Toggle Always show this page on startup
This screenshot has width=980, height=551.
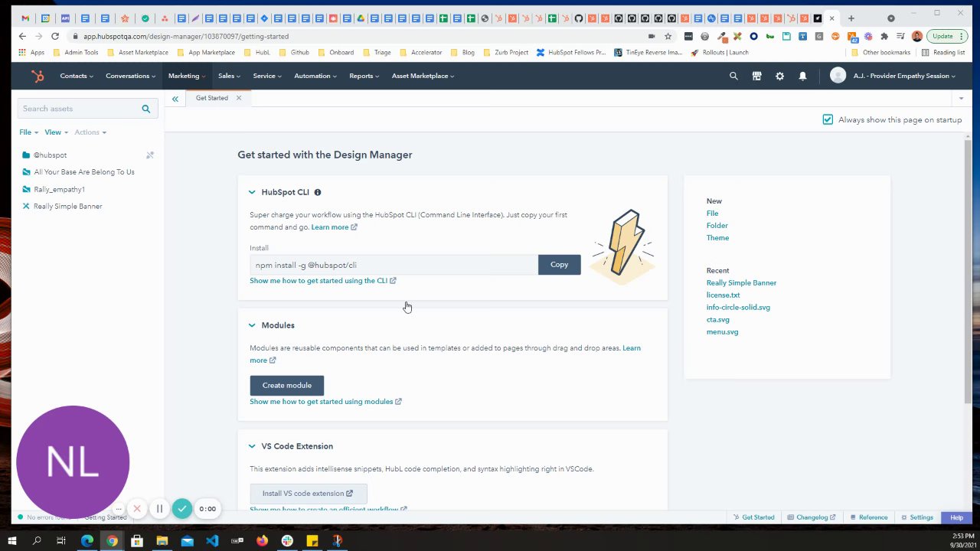(828, 119)
